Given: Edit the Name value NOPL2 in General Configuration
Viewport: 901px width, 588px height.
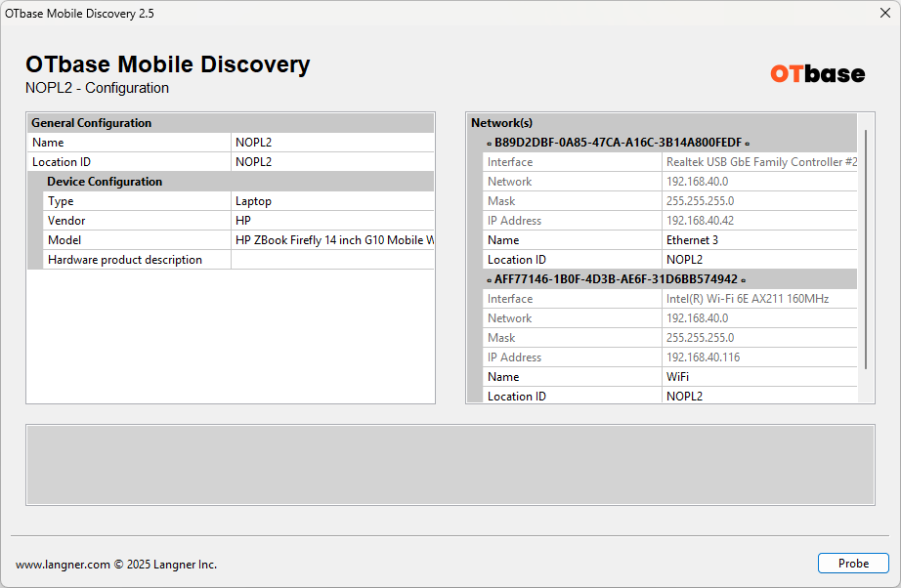Looking at the screenshot, I should [x=332, y=143].
